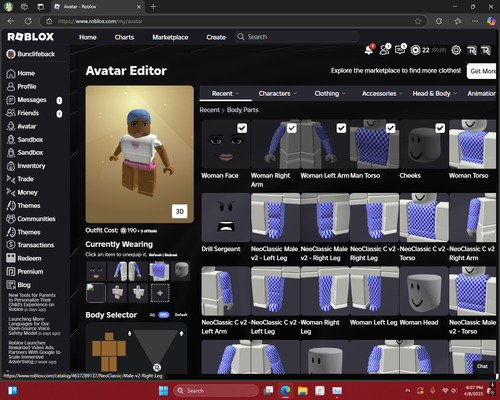Reload the page with refresh icon
The width and height of the screenshot is (500, 400).
click(28, 21)
